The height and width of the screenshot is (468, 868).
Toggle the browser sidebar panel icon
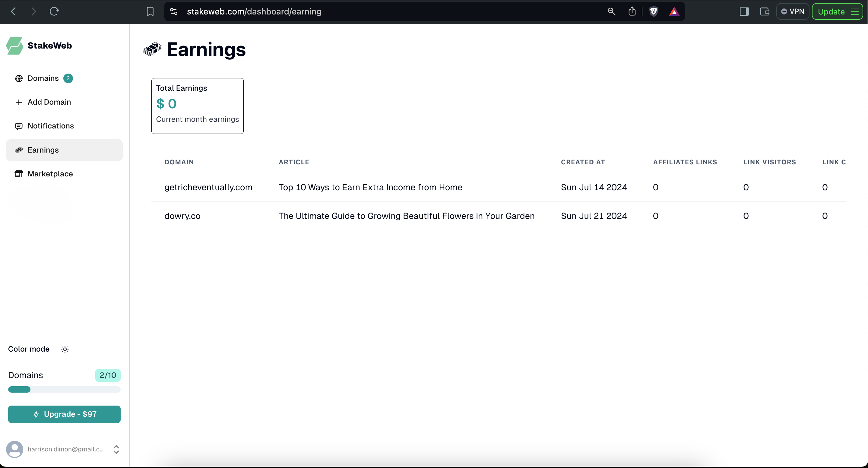pos(744,12)
